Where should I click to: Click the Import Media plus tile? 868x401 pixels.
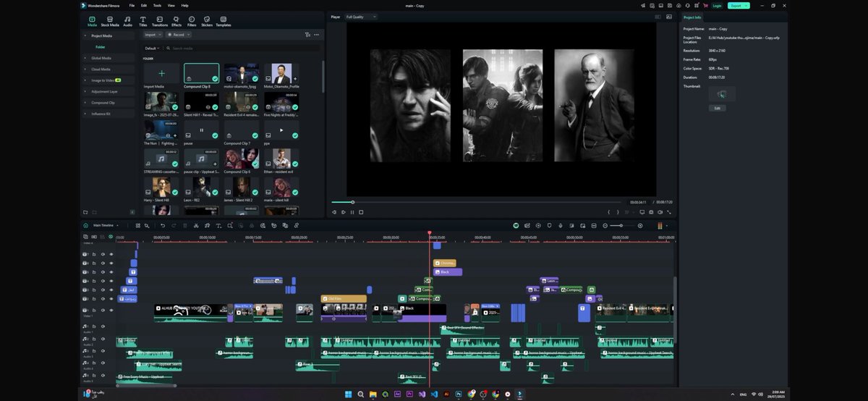tap(161, 74)
